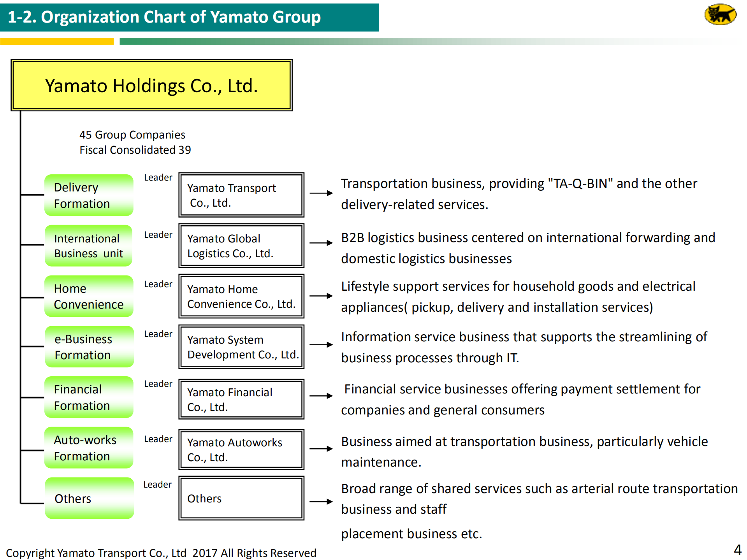This screenshot has width=747, height=560.
Task: Select the e-Business Formation box
Action: point(89,347)
